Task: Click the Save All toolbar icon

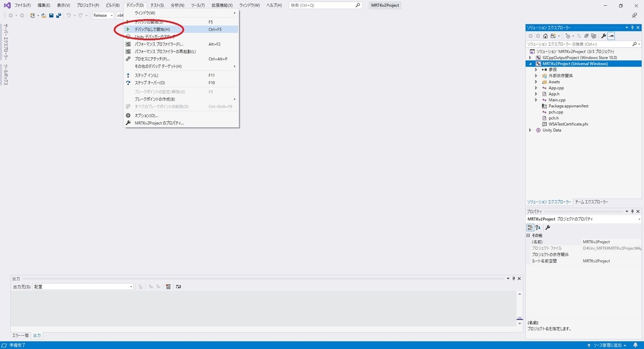Action: tap(58, 16)
